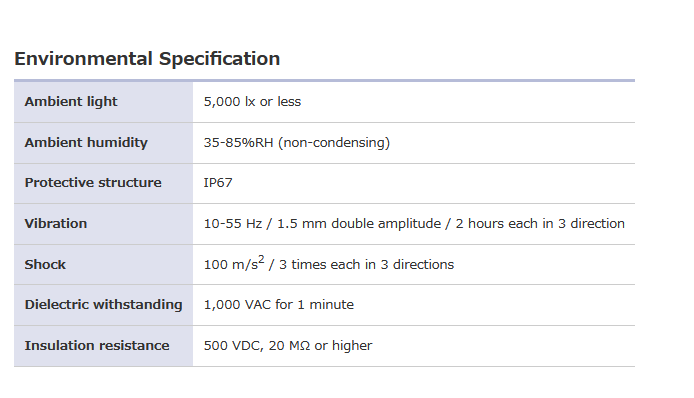Select the Protective structure label

93,183
